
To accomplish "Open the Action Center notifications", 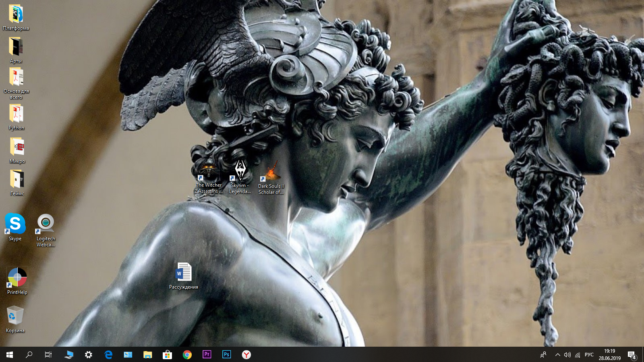I will click(x=632, y=355).
